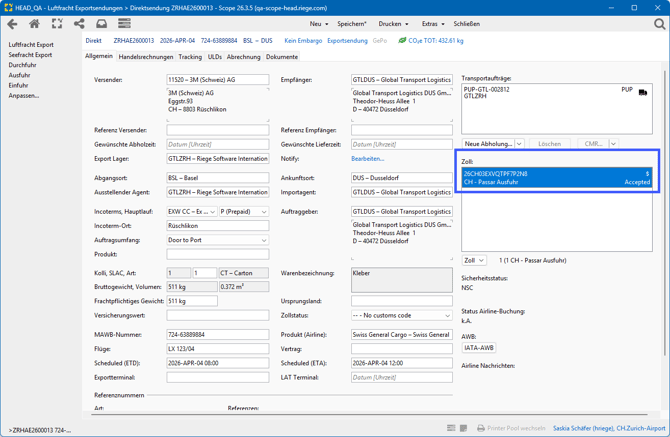Select Luftfracht Export in the sidebar
The height and width of the screenshot is (437, 670).
[31, 45]
